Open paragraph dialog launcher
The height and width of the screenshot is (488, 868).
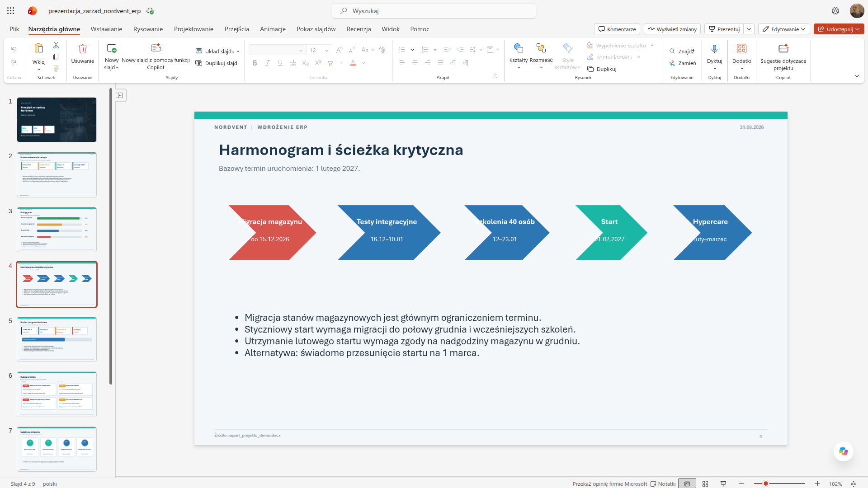495,77
